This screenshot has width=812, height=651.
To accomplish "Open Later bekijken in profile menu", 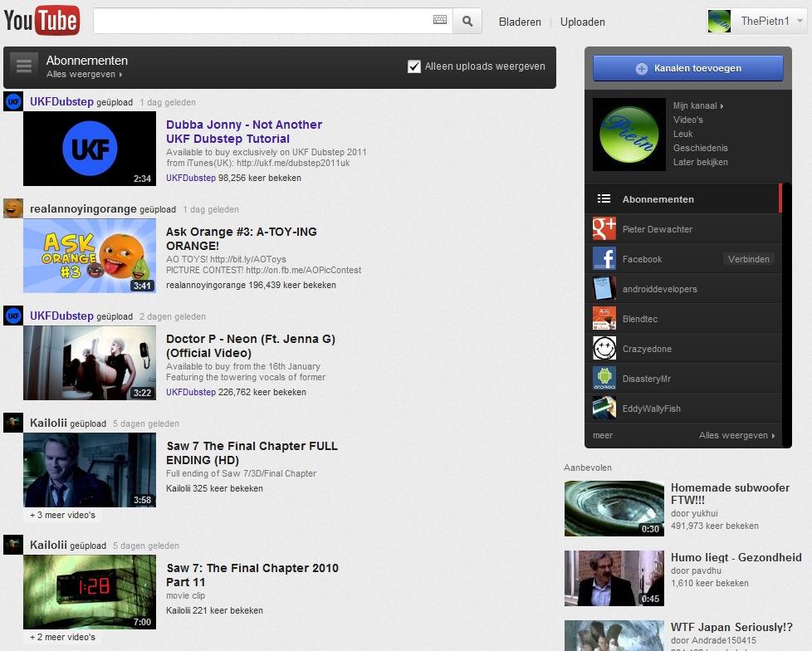I will pyautogui.click(x=700, y=162).
